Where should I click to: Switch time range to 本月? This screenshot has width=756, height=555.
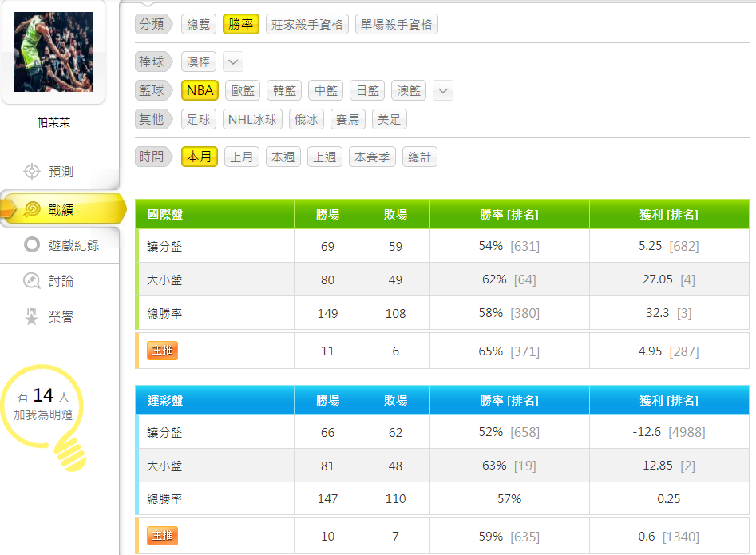(x=200, y=157)
